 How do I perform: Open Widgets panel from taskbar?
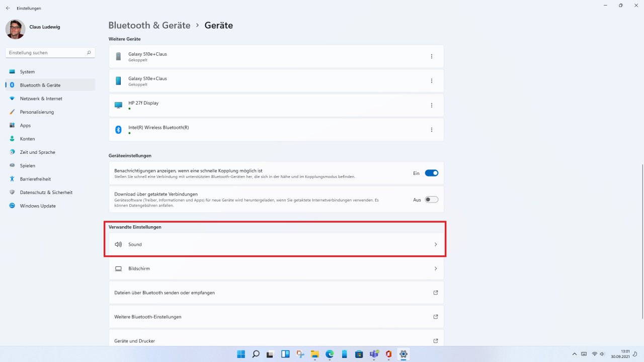point(285,354)
